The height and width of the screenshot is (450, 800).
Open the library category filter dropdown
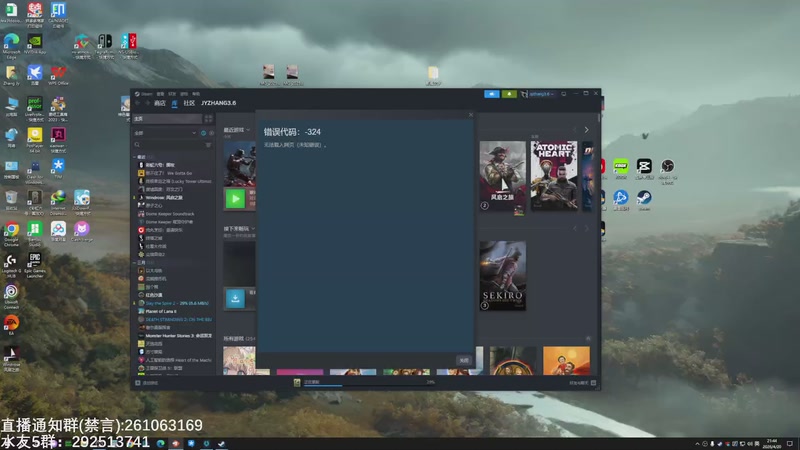(x=165, y=133)
